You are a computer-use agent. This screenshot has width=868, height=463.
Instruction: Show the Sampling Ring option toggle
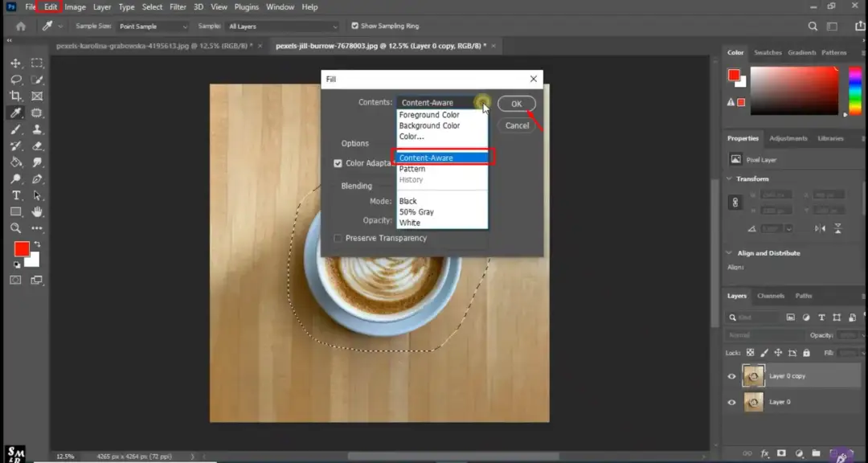point(354,25)
